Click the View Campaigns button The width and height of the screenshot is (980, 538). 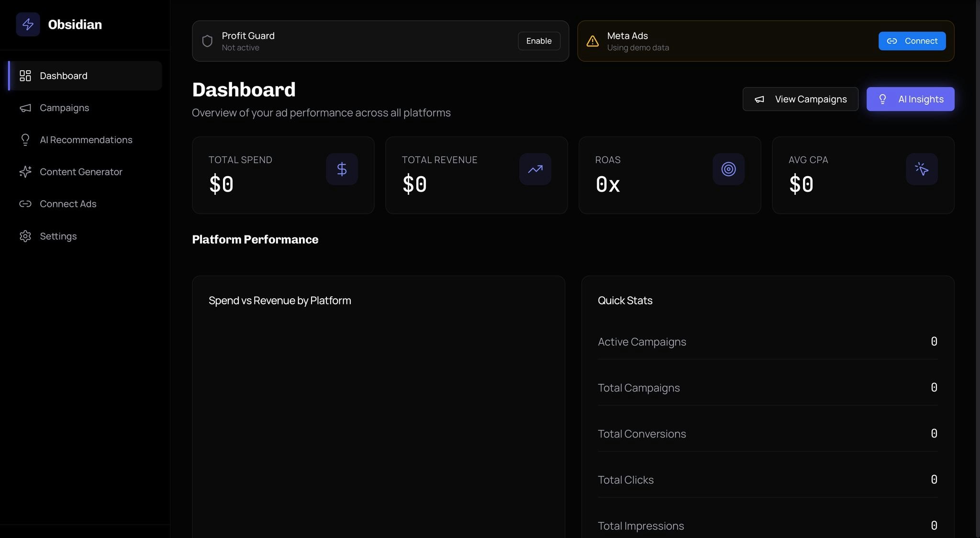click(800, 99)
